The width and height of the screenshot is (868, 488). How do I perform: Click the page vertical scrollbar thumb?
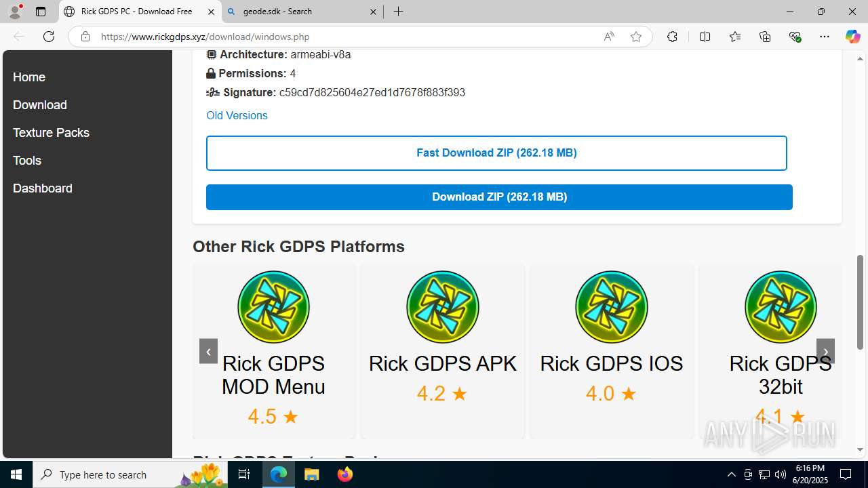861,302
